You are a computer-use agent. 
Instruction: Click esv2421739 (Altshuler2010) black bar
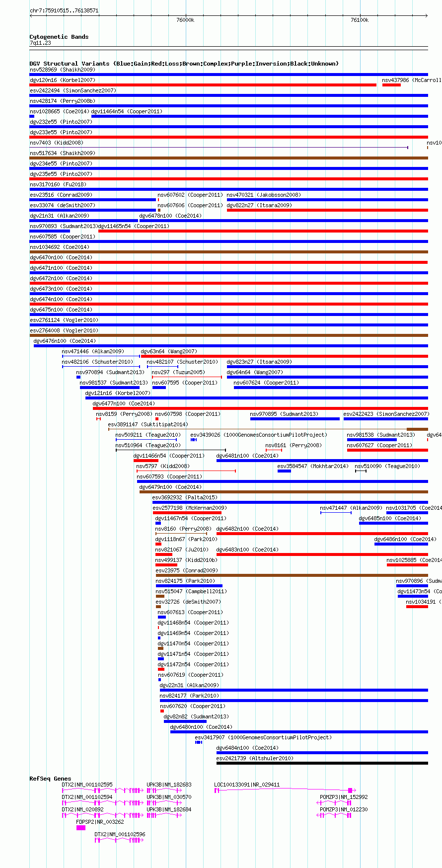tap(322, 763)
